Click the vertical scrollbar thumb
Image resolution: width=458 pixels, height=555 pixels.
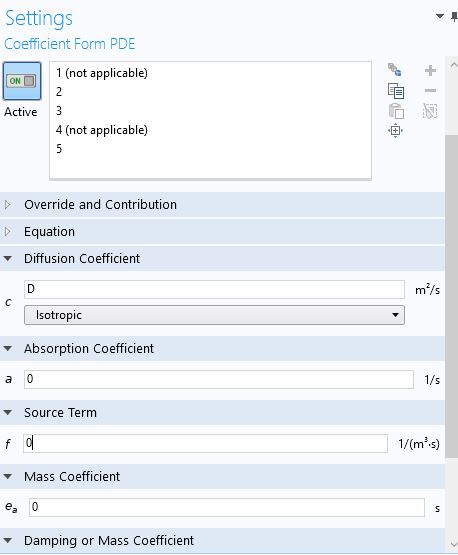(x=451, y=296)
